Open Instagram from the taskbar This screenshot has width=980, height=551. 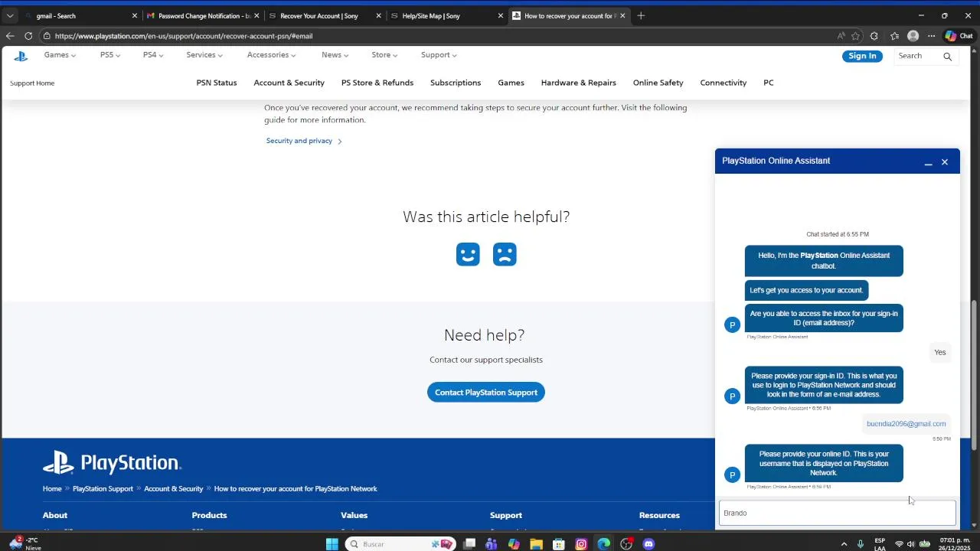(x=581, y=544)
